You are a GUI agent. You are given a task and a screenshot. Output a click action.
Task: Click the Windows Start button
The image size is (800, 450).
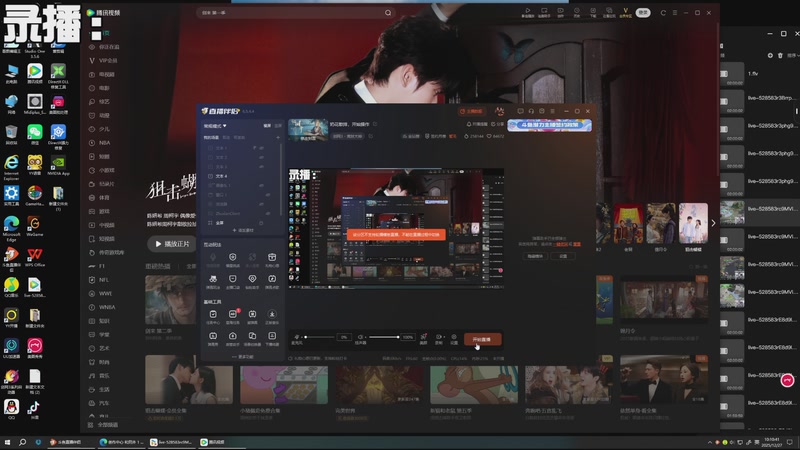tap(7, 442)
